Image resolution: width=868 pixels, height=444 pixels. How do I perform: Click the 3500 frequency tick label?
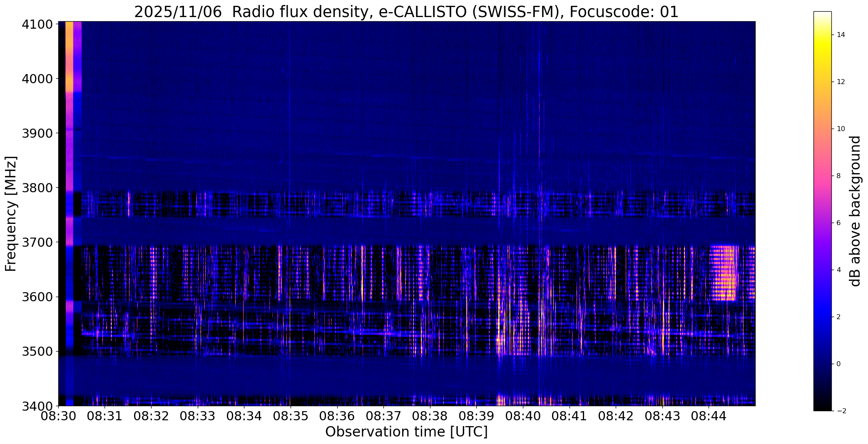pyautogui.click(x=37, y=351)
